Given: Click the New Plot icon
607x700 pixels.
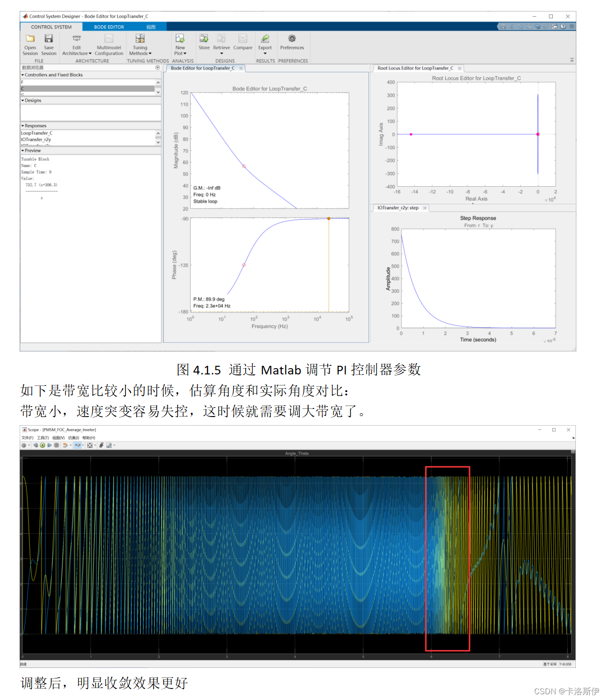Looking at the screenshot, I should pos(180,38).
